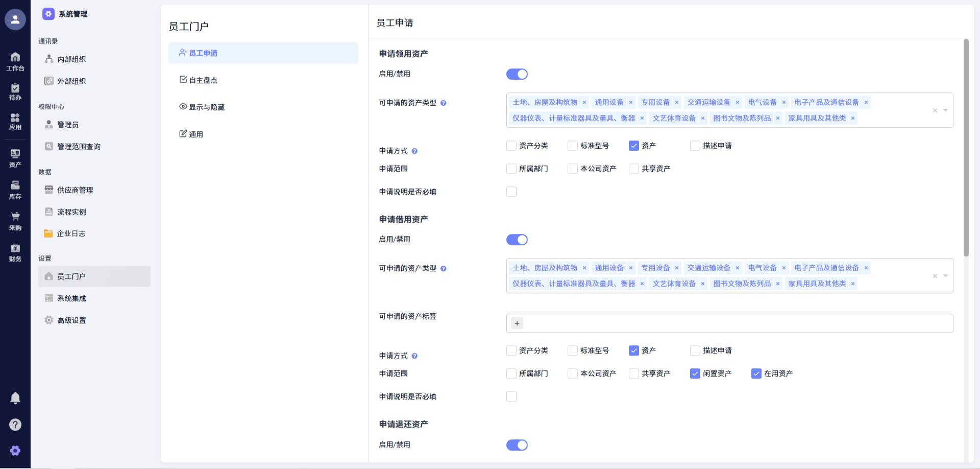
Task: Check 申请说明是否必填 under 申请借用资产
Action: (511, 396)
